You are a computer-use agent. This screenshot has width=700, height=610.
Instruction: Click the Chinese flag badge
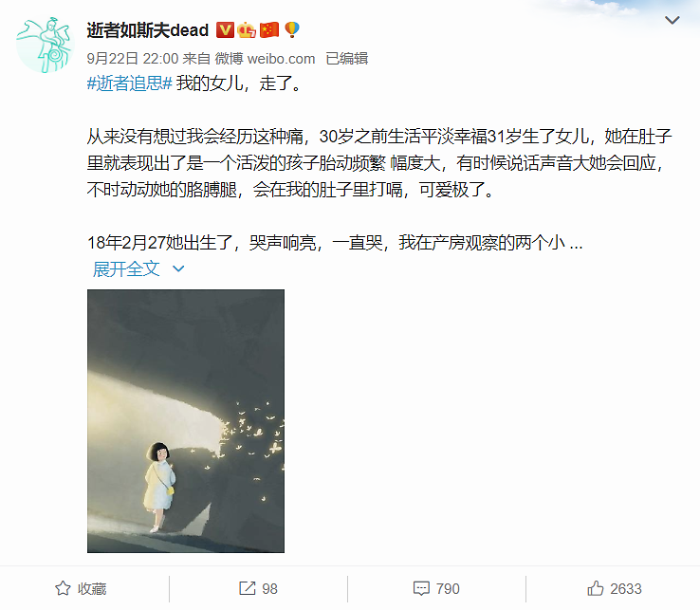pos(269,30)
